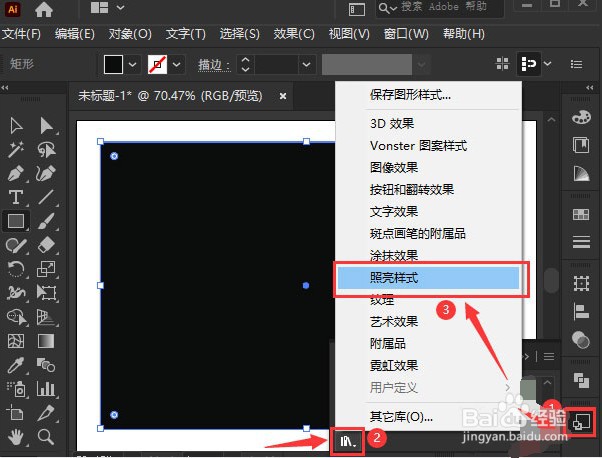This screenshot has height=458, width=602.
Task: Click the stroke none color swatch
Action: pos(157,64)
